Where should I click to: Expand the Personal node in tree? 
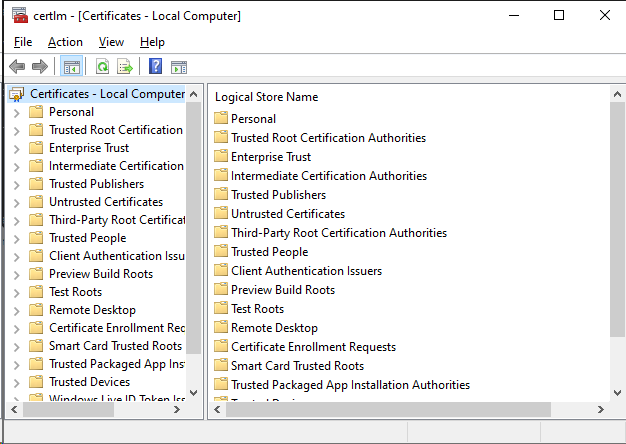[16, 112]
